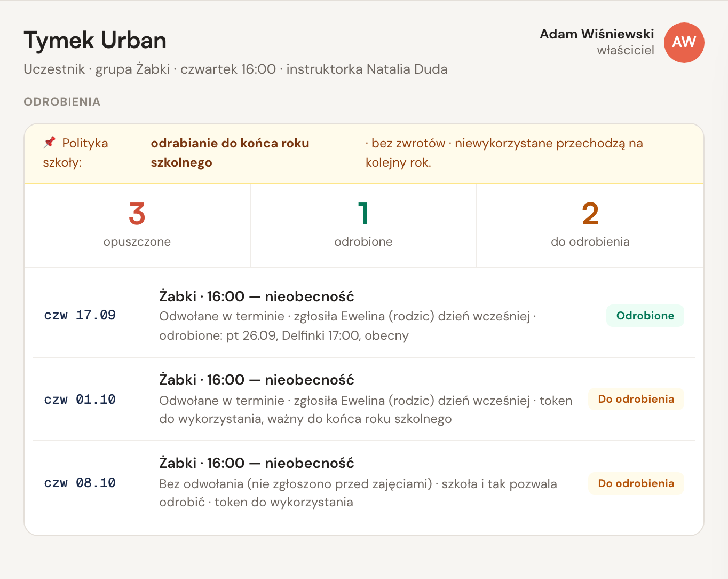Select the 2 do odrobienia counter
Image resolution: width=728 pixels, height=579 pixels.
[590, 225]
